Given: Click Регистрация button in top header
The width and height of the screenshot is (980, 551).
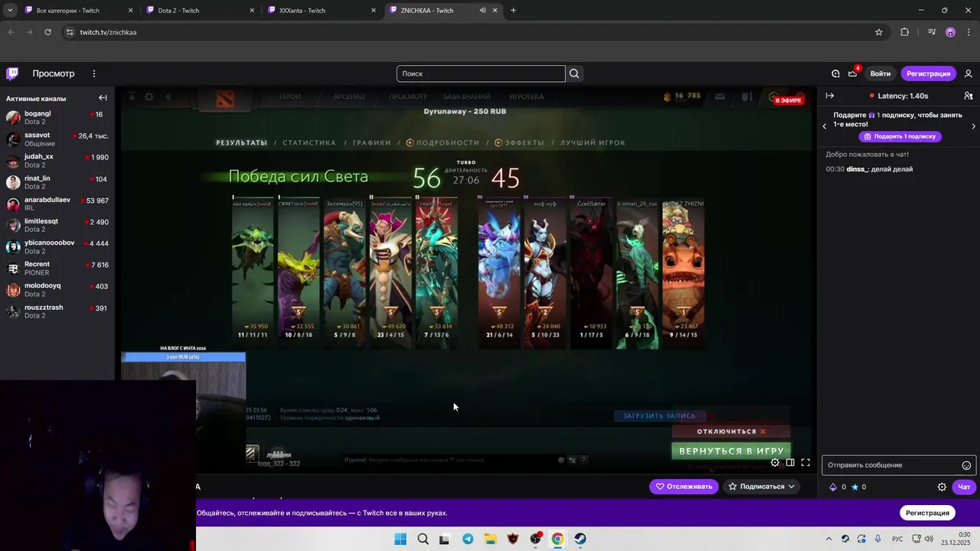Looking at the screenshot, I should click(x=929, y=73).
